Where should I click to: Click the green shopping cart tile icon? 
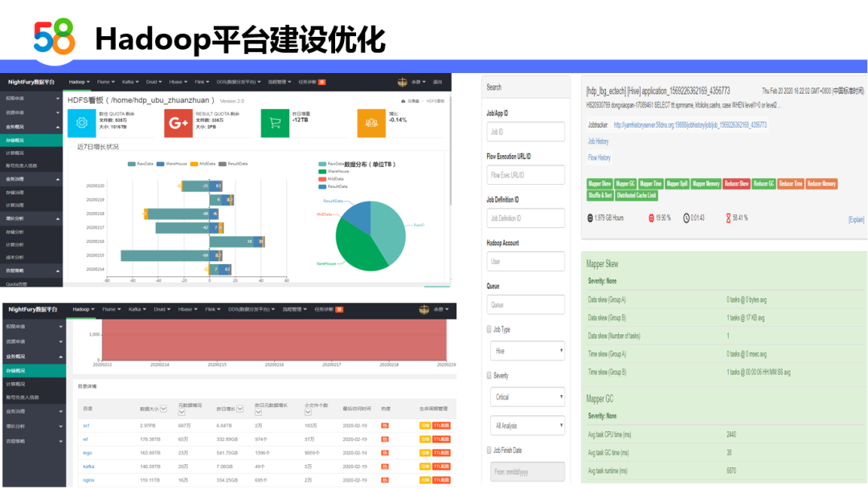point(275,123)
